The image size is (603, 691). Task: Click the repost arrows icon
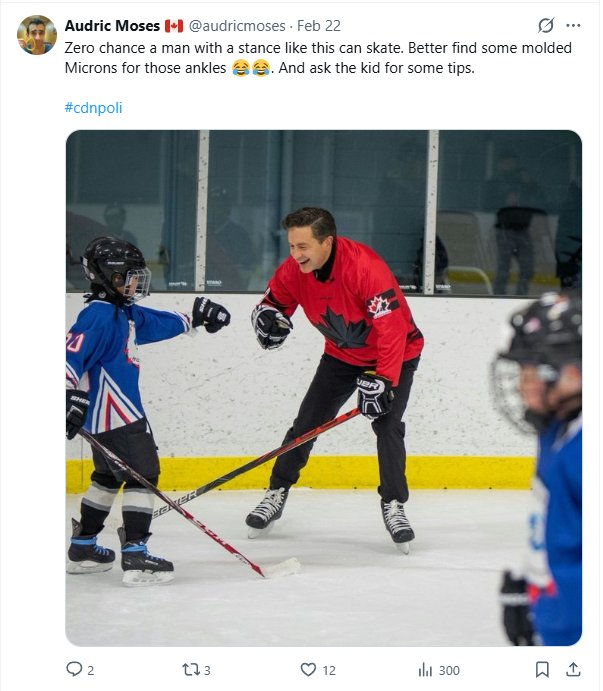point(190,669)
